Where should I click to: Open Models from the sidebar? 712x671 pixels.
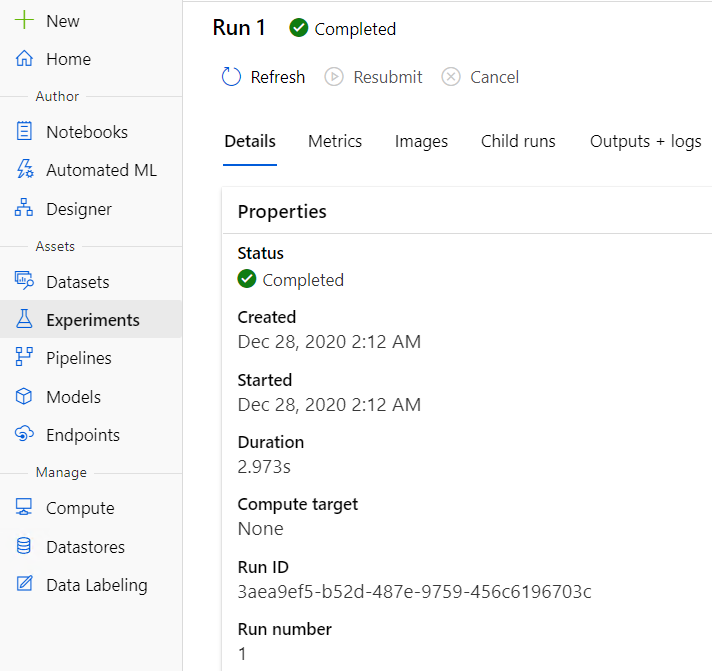74,397
